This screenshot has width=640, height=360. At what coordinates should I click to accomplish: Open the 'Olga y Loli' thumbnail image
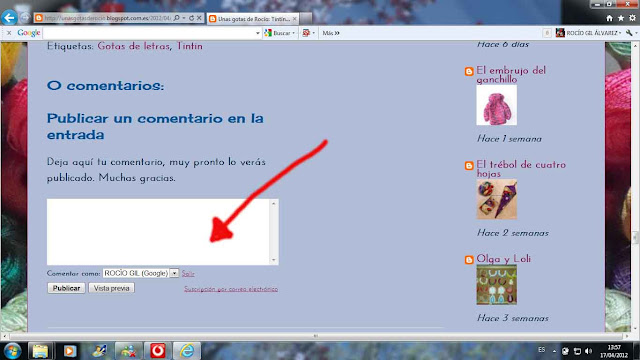tap(496, 285)
